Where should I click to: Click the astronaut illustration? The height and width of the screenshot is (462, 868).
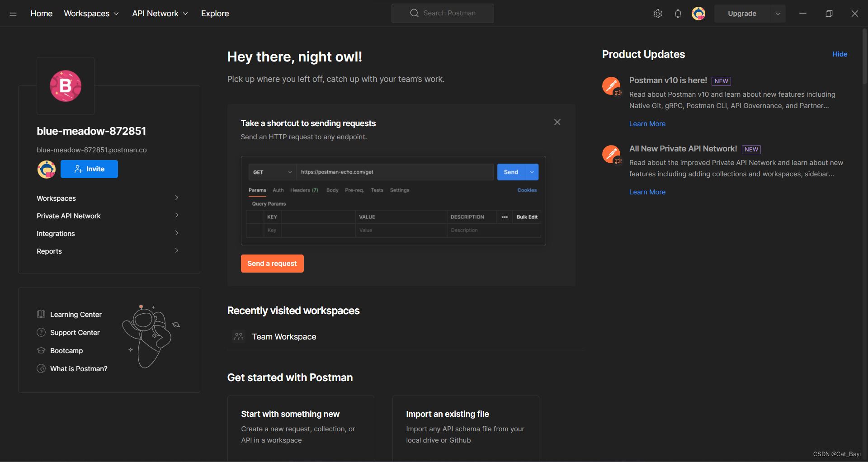point(151,337)
